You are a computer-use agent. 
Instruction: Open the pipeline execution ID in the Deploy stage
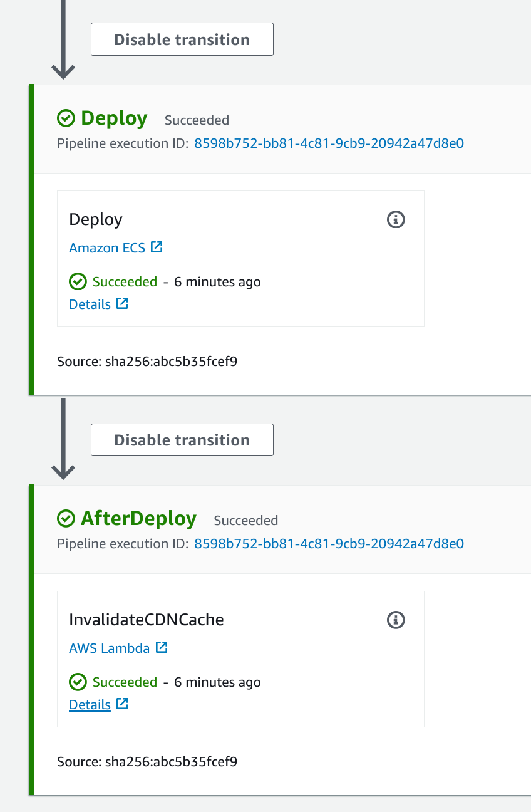[329, 143]
